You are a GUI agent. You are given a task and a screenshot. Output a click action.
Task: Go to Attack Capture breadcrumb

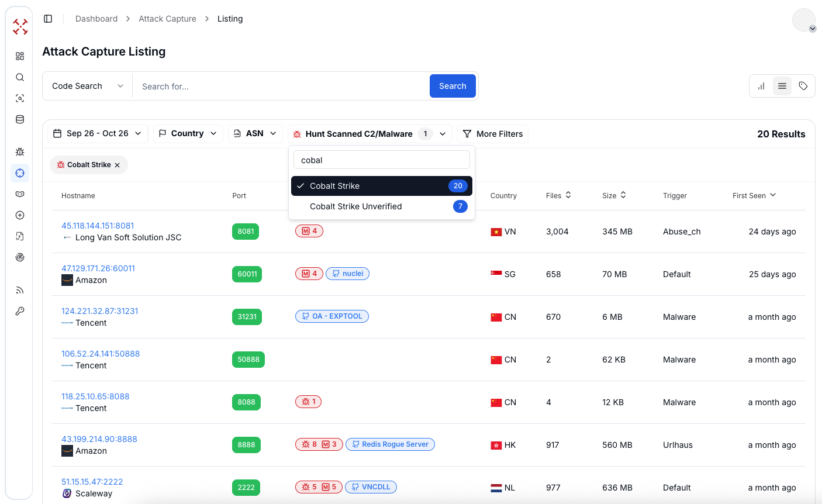tap(167, 19)
